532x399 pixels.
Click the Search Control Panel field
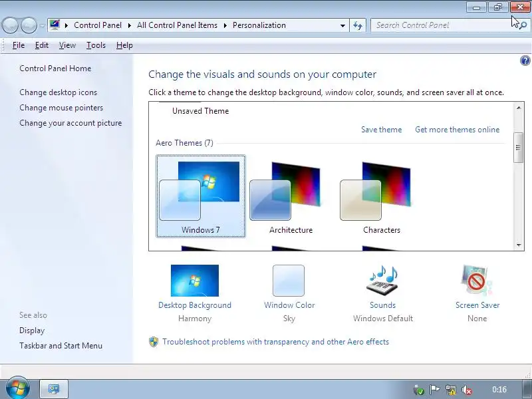450,25
